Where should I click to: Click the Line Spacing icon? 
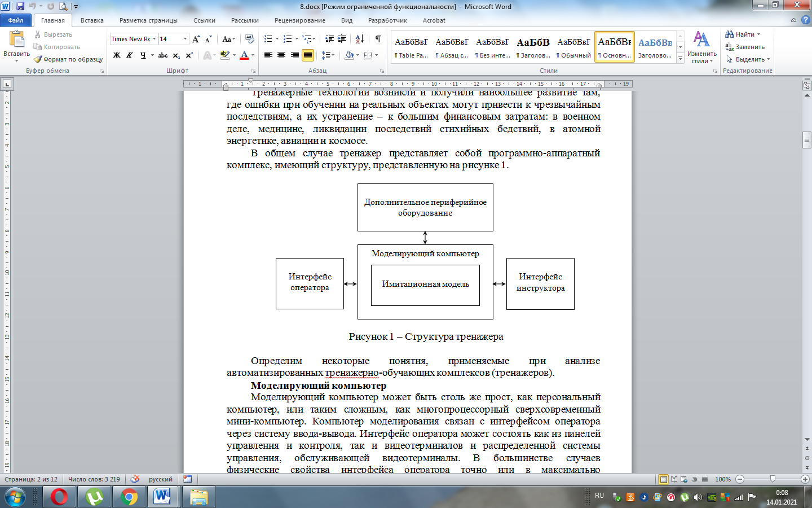[325, 55]
